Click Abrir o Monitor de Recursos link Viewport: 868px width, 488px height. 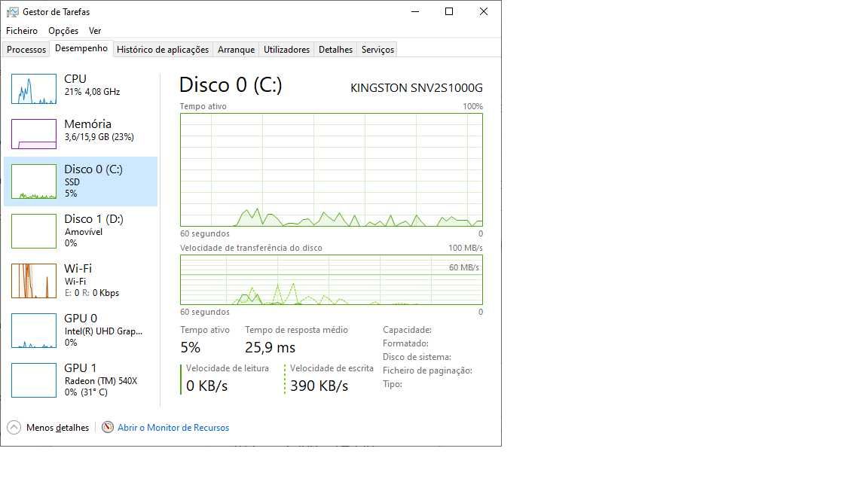(x=173, y=428)
